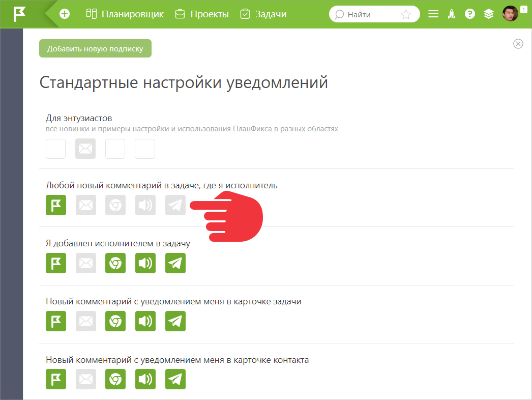This screenshot has width=532, height=400.
Task: Mute sound for Я добавлен исполнителем
Action: (x=145, y=263)
